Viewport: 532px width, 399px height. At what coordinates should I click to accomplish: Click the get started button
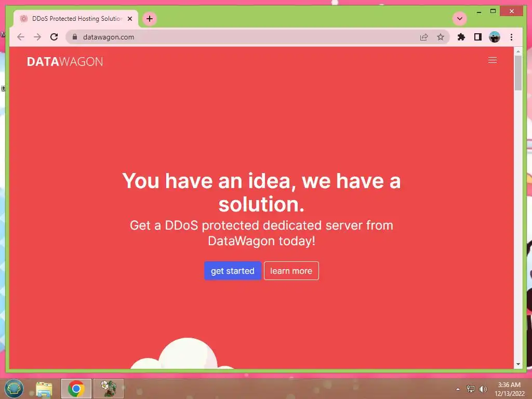pos(232,271)
